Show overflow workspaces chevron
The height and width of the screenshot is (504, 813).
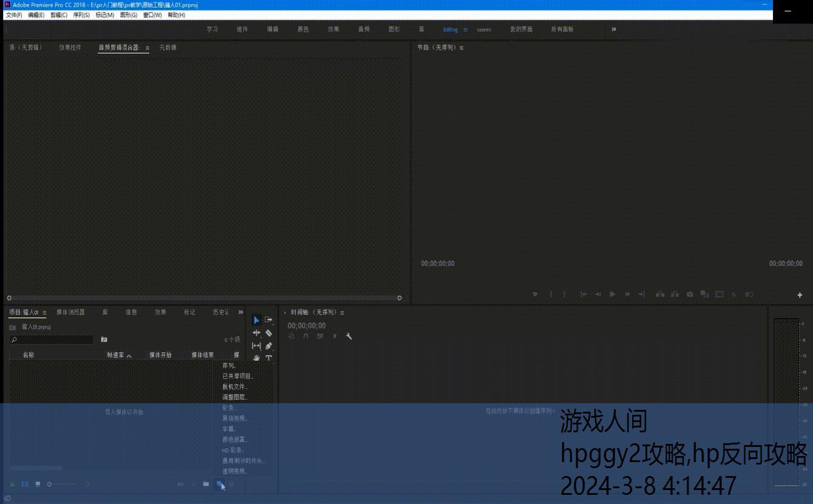[614, 29]
